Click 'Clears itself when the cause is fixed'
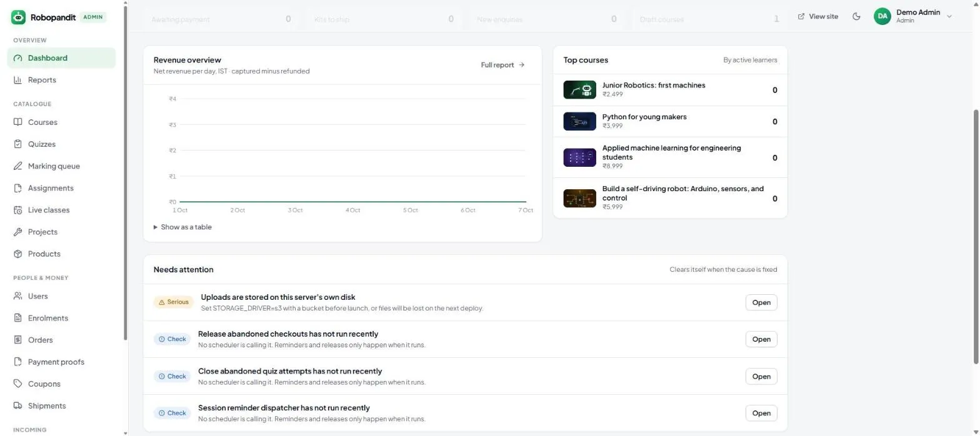Viewport: 980px width, 436px height. pos(723,270)
